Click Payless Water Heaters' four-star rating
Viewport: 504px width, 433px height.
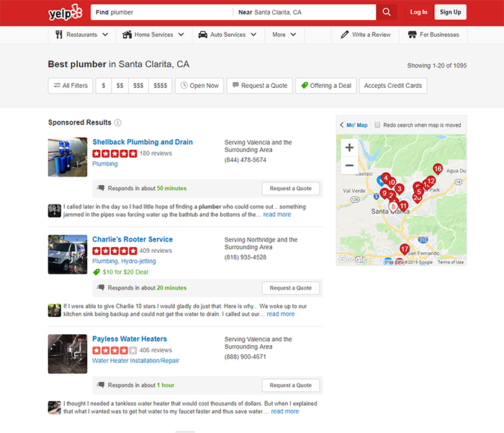pos(114,350)
